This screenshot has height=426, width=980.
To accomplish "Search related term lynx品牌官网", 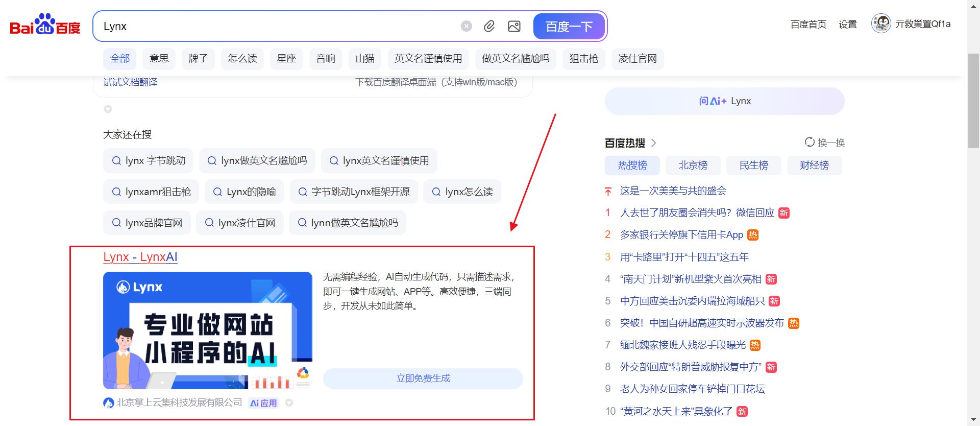I will click(x=147, y=223).
